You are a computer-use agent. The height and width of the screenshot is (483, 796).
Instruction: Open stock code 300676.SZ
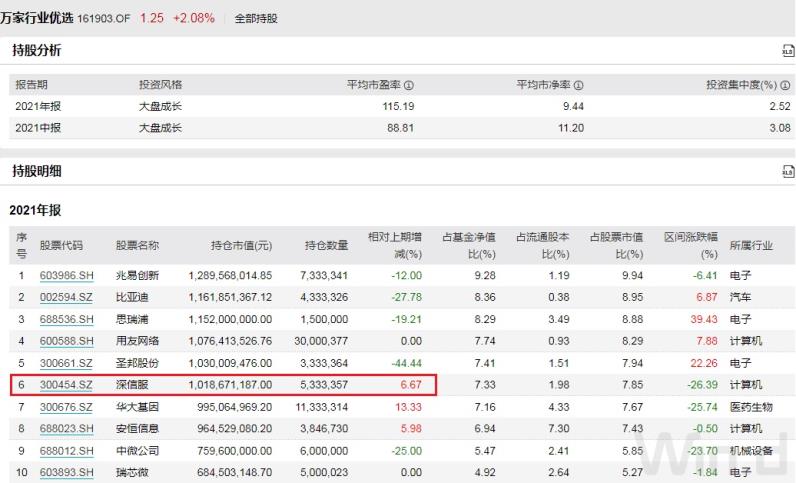(x=66, y=407)
